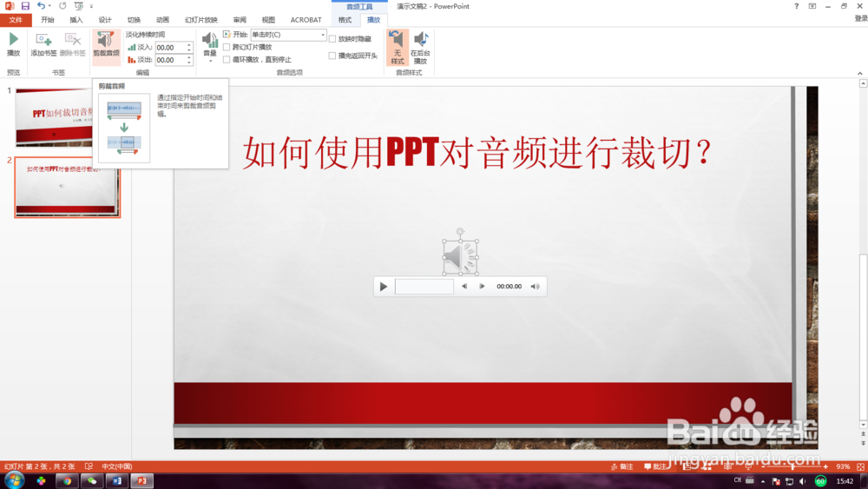Image resolution: width=868 pixels, height=489 pixels.
Task: Click the Notes (备注) button in status bar
Action: coord(622,466)
